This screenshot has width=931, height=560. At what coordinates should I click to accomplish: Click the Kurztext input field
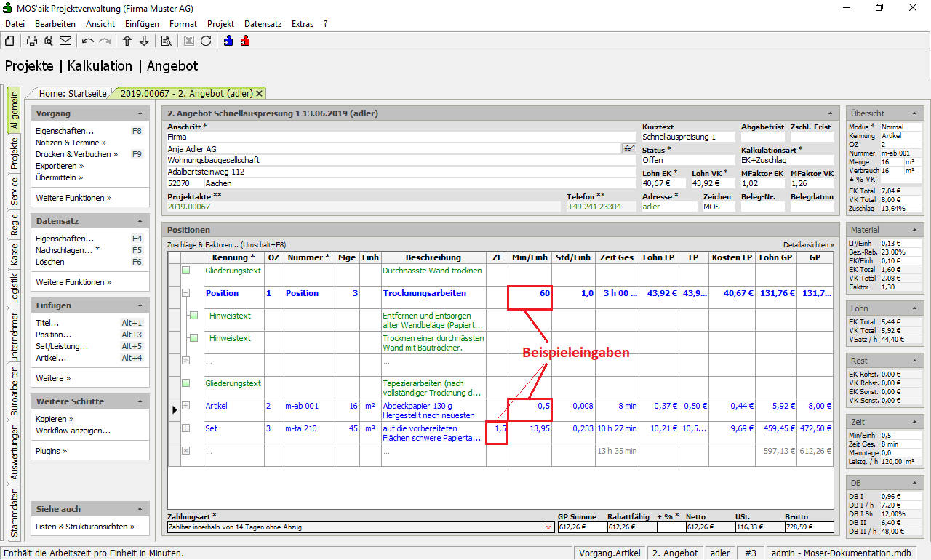click(x=687, y=137)
